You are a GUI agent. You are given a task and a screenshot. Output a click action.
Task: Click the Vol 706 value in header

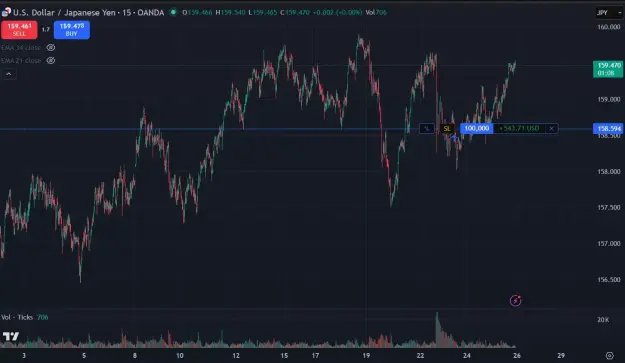click(x=376, y=12)
